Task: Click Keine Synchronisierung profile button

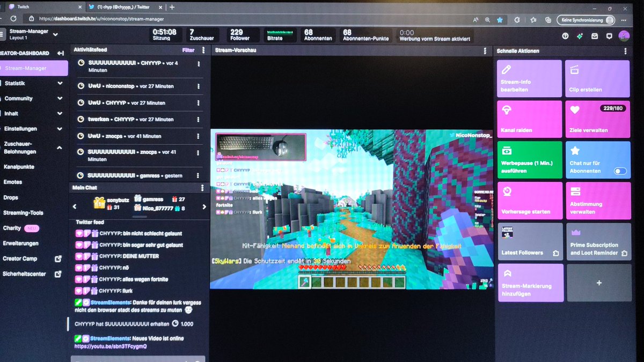Action: click(586, 20)
